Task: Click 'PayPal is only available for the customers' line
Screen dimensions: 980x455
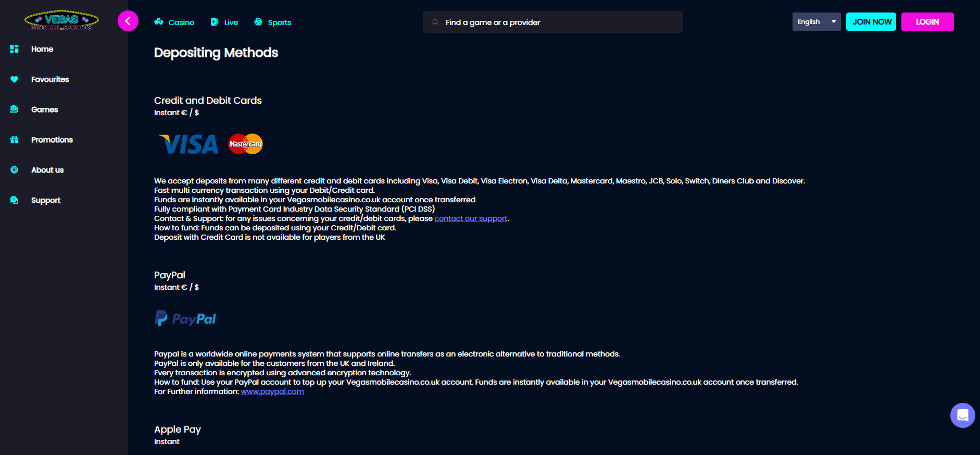Action: tap(274, 363)
